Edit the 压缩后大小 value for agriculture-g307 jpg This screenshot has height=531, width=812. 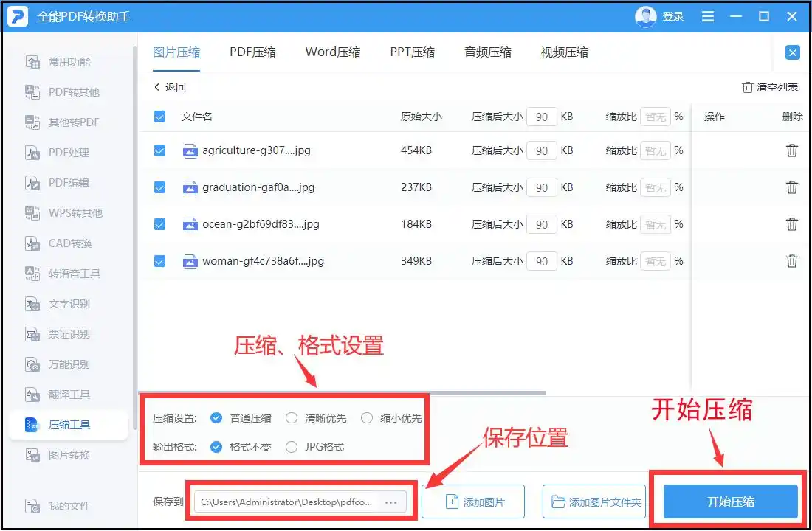point(541,150)
